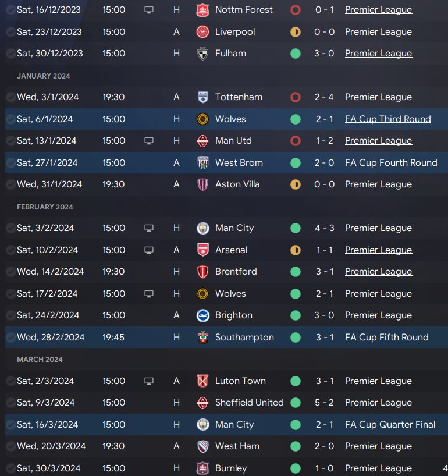The width and height of the screenshot is (448, 476).
Task: Click the TV icon on Man Utd fixture
Action: point(149,141)
